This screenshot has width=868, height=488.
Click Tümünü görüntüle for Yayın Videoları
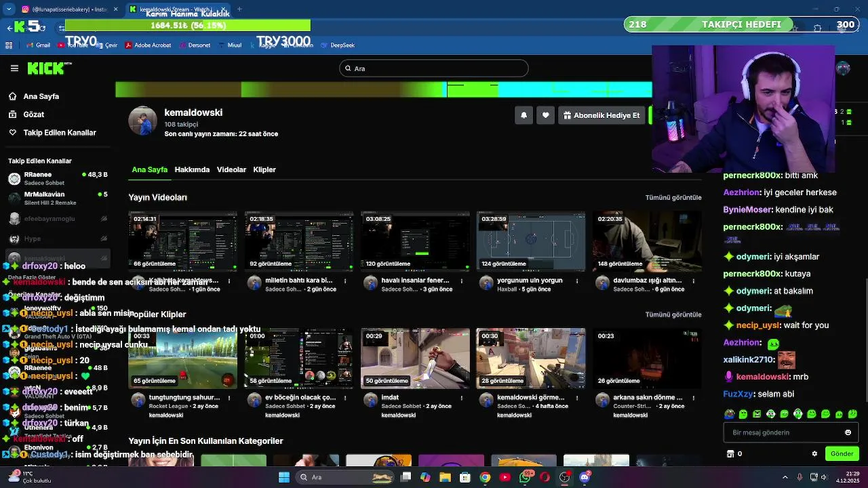click(673, 197)
